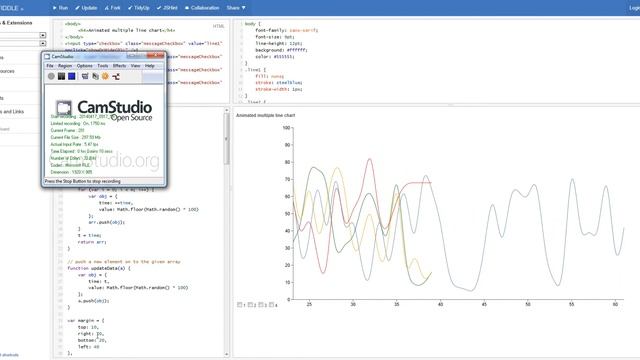The width and height of the screenshot is (640, 360).
Task: Toggle view icon in CamStudio toolbar
Action: (85, 76)
